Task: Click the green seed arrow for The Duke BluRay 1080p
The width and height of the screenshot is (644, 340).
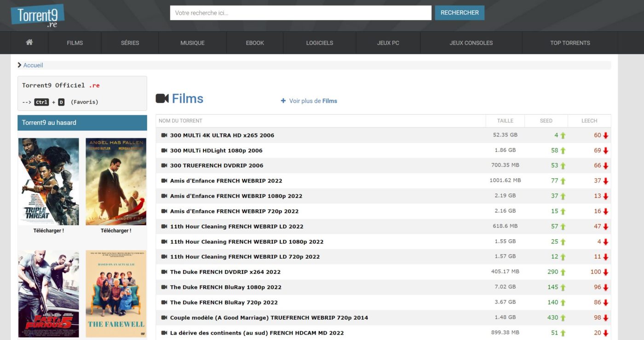Action: pyautogui.click(x=563, y=287)
